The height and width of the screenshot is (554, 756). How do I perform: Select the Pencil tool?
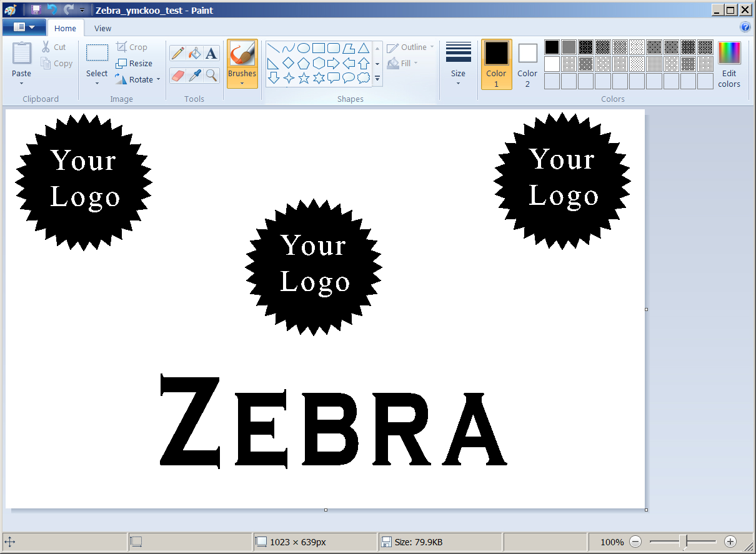pyautogui.click(x=177, y=52)
